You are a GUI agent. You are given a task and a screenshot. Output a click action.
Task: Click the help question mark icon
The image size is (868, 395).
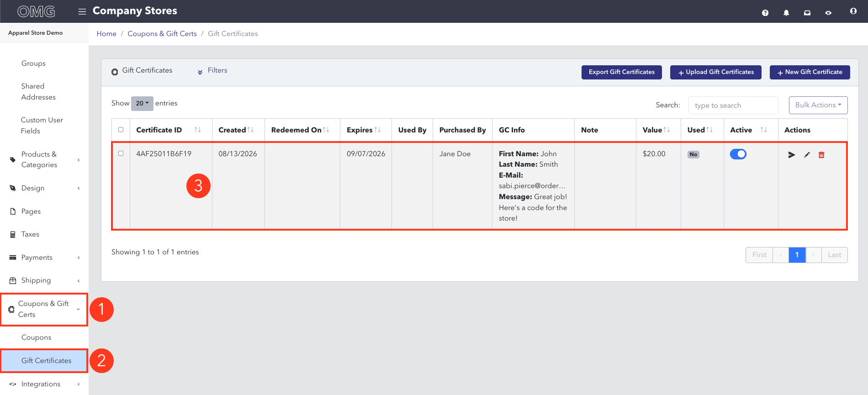pyautogui.click(x=765, y=13)
